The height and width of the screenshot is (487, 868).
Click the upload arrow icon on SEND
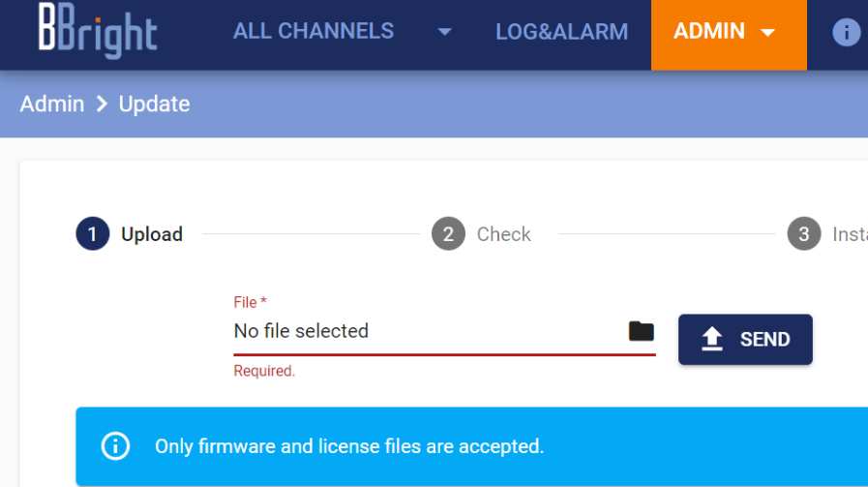(712, 339)
